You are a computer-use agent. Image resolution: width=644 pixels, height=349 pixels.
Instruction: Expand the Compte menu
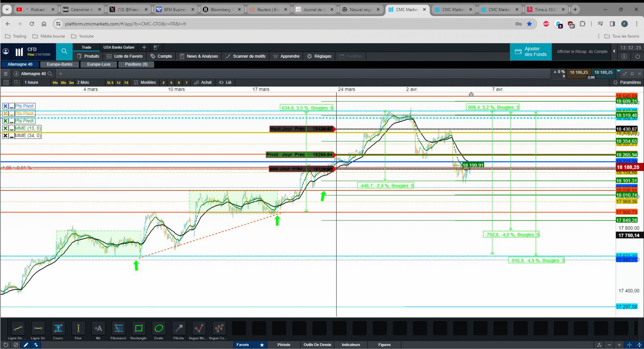click(x=161, y=56)
